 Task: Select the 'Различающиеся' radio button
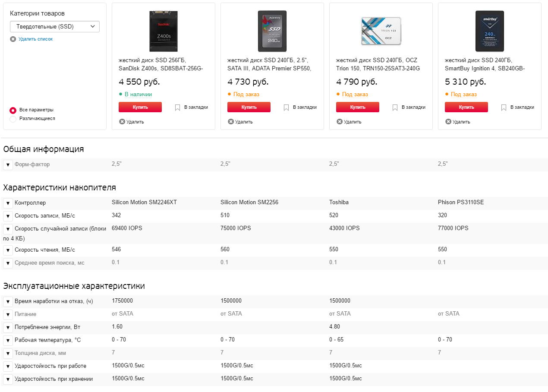pos(13,119)
